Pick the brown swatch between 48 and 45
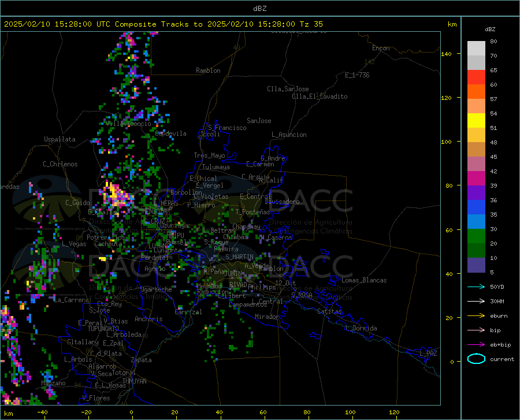This screenshot has width=520, height=420. tap(476, 150)
